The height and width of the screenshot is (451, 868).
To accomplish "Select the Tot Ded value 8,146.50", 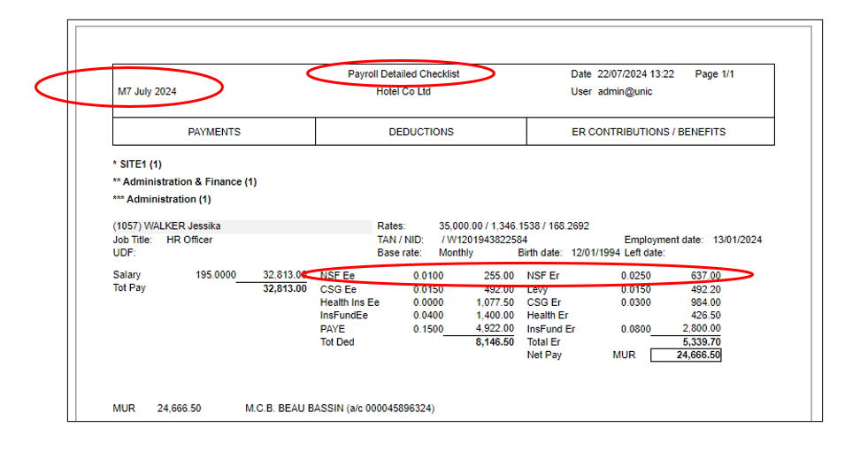I will point(494,342).
